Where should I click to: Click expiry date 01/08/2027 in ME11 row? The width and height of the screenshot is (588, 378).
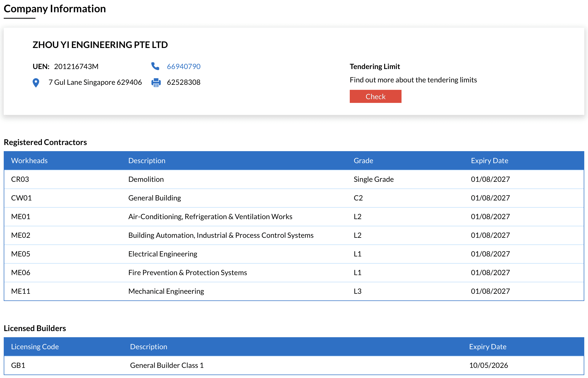point(490,291)
